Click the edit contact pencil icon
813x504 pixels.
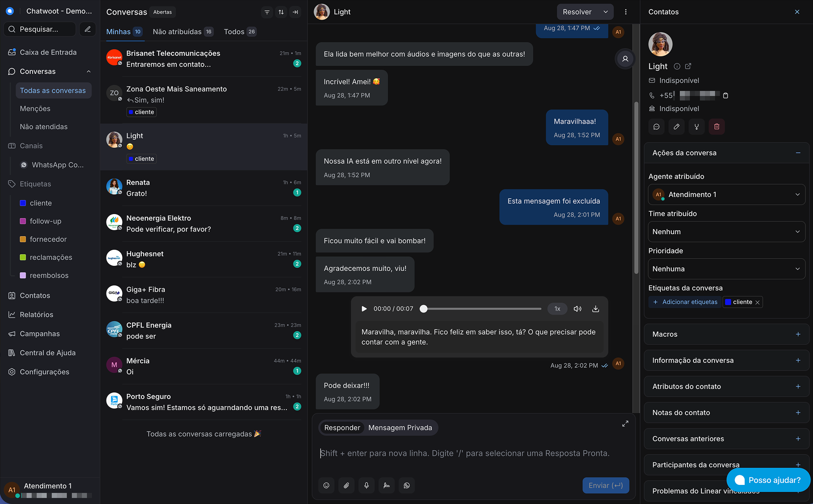676,127
